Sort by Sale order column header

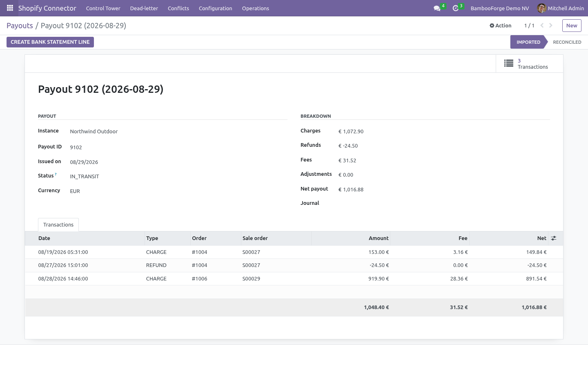(x=276, y=238)
